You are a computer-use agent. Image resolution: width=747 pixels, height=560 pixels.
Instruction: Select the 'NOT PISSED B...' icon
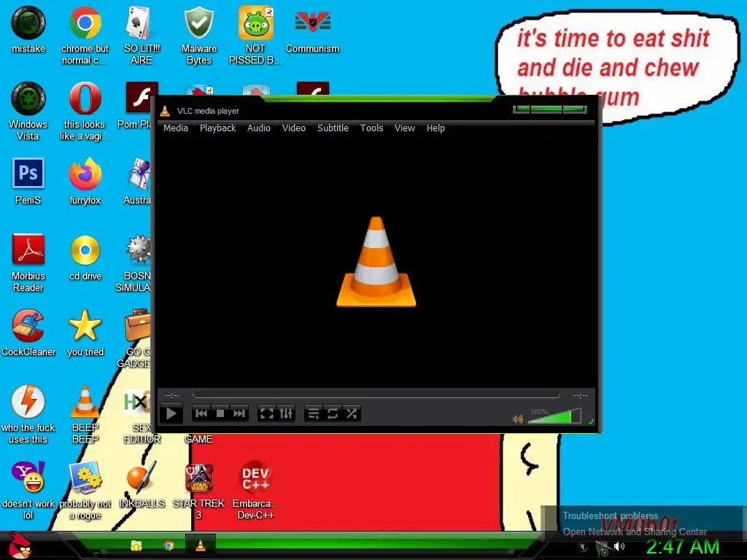[255, 35]
